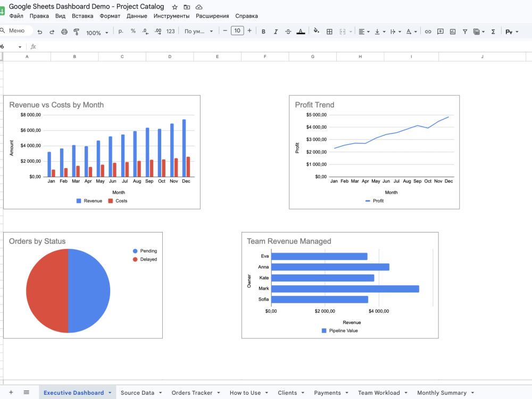Star this spreadsheet document
This screenshot has height=399, width=532.
(174, 7)
